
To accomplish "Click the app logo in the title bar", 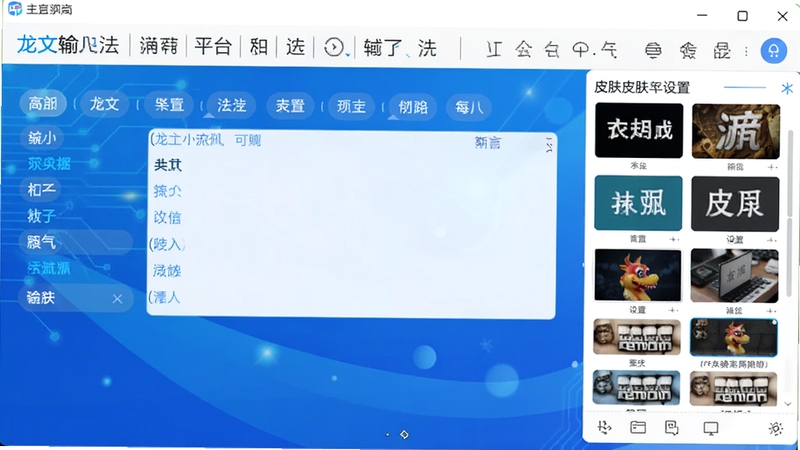I will [15, 9].
